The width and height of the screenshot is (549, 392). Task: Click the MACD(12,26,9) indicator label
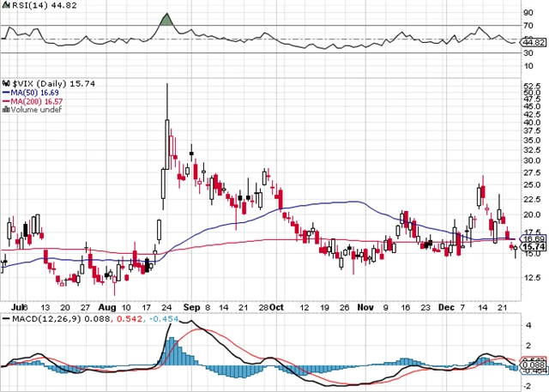coord(43,319)
